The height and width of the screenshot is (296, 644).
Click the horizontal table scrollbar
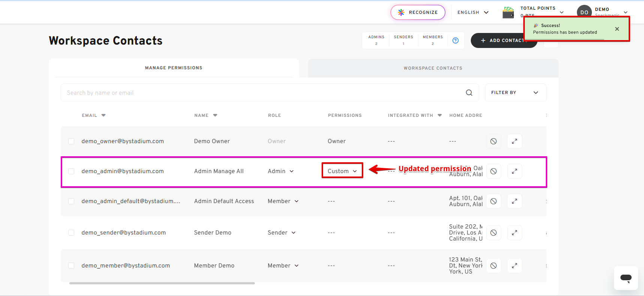162,283
